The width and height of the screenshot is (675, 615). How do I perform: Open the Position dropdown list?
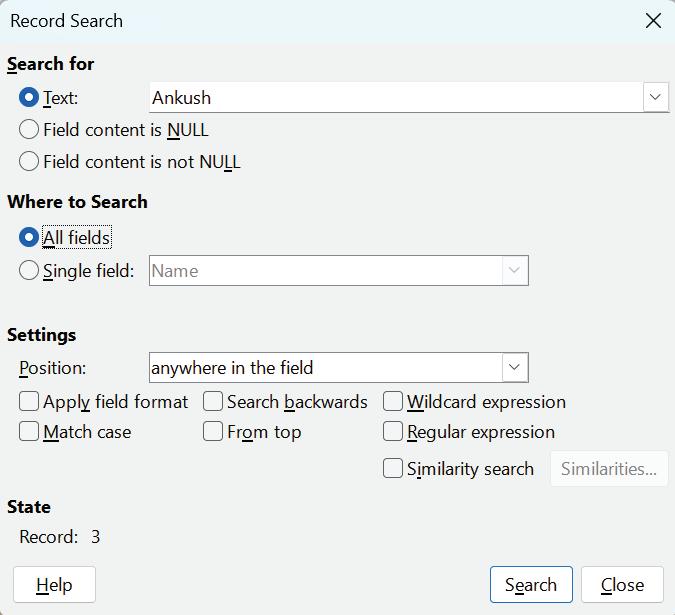514,367
